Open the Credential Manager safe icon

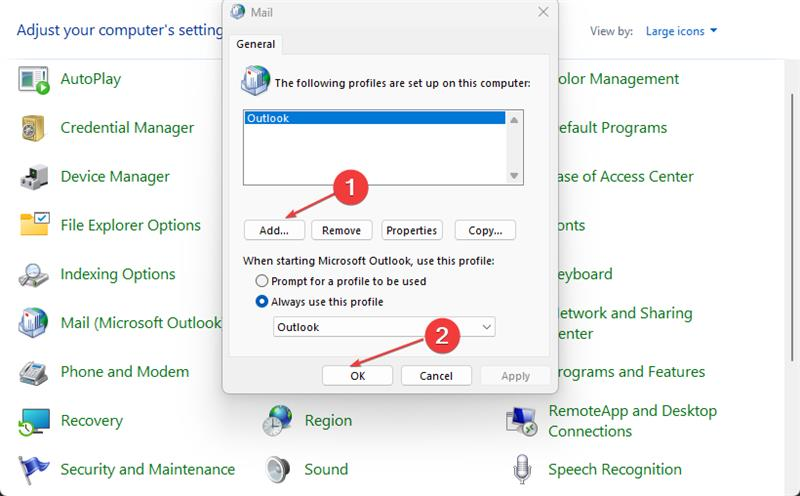(34, 128)
